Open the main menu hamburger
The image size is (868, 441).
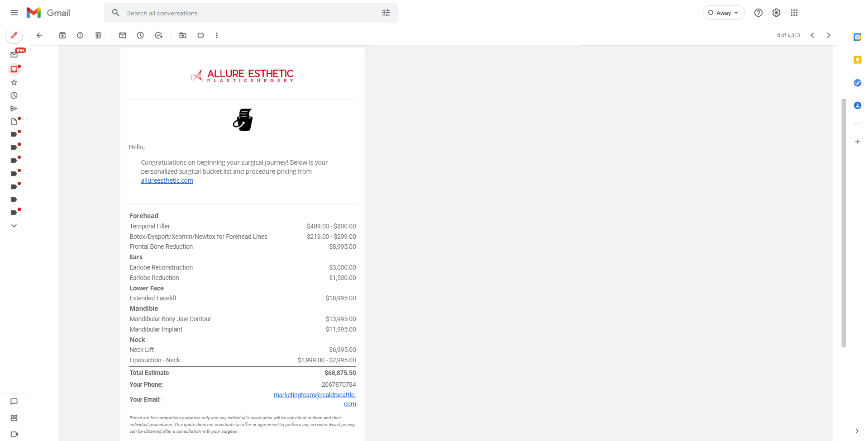click(x=14, y=13)
